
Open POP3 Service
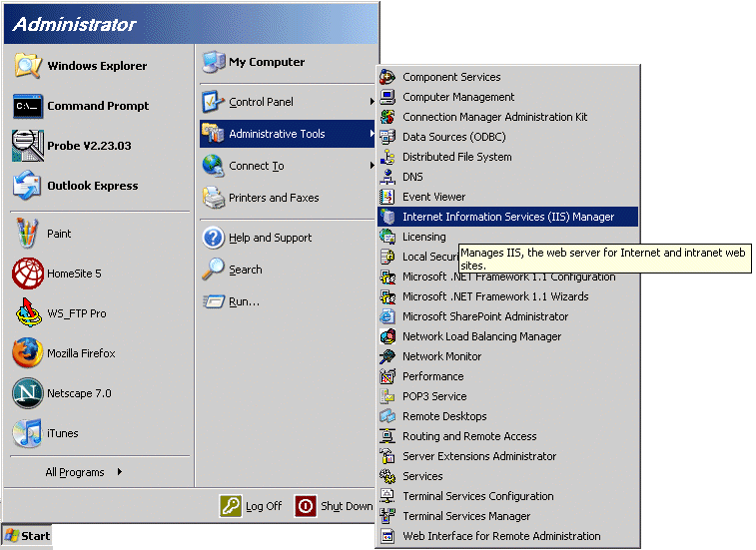click(x=507, y=396)
